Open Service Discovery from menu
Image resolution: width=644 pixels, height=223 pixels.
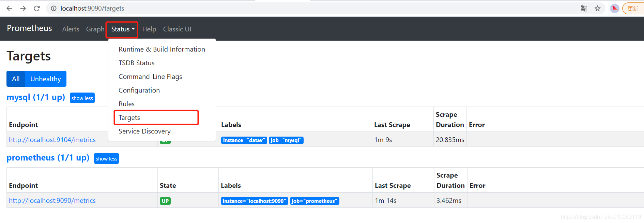pos(162,131)
